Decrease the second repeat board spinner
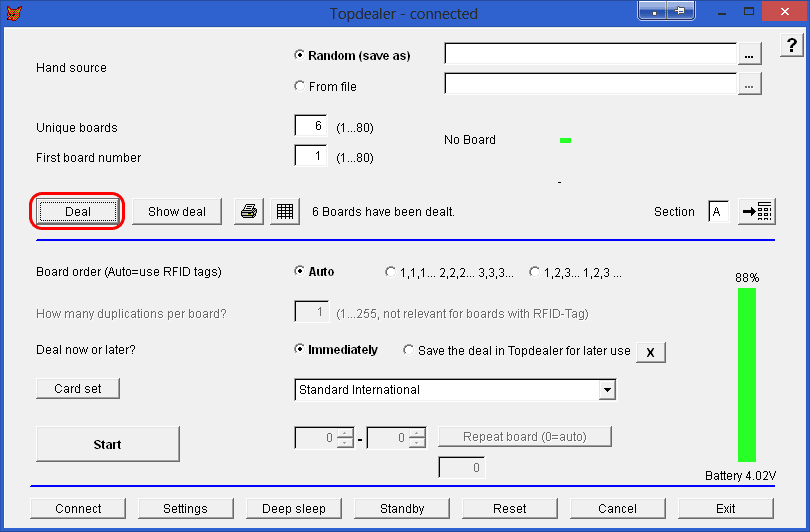Viewport: 810px width, 532px height. point(417,443)
